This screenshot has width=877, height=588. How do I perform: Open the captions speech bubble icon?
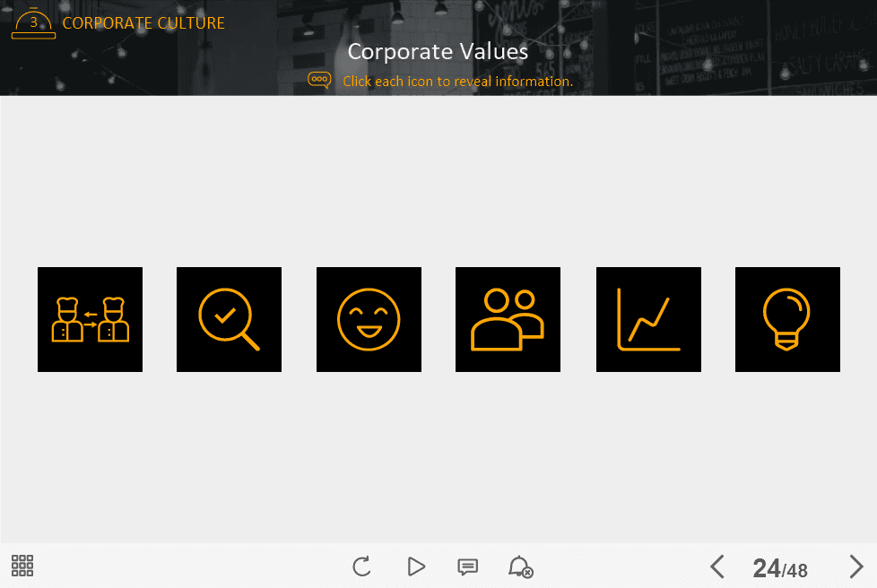pyautogui.click(x=467, y=566)
